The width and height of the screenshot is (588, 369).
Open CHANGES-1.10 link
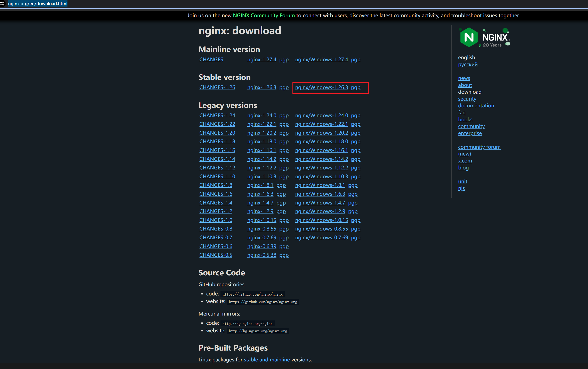coord(217,176)
